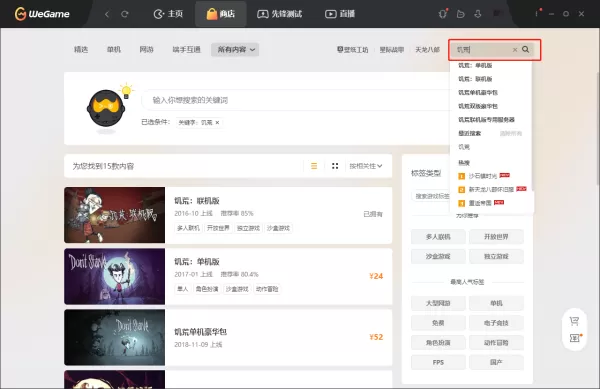Click the 动作冒险 tag on 饥荒：单机版
Viewport: 600px width, 389px height.
pyautogui.click(x=267, y=289)
